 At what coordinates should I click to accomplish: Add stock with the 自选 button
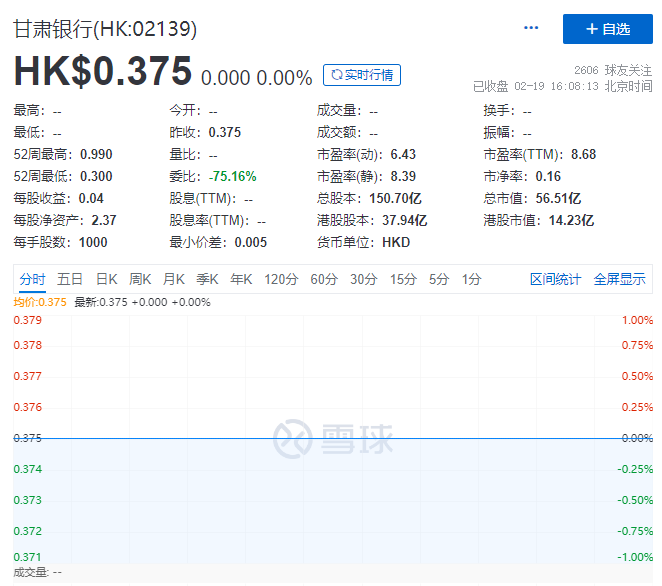point(607,29)
